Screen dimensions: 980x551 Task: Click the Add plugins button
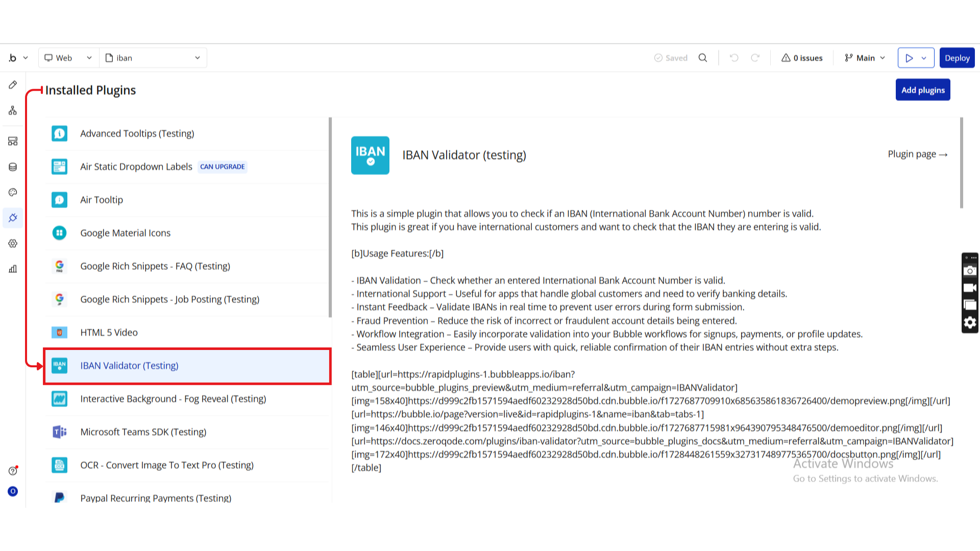coord(922,90)
